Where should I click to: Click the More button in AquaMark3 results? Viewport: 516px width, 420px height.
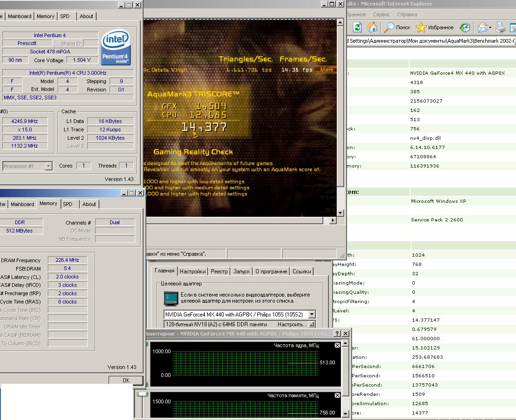(x=327, y=70)
